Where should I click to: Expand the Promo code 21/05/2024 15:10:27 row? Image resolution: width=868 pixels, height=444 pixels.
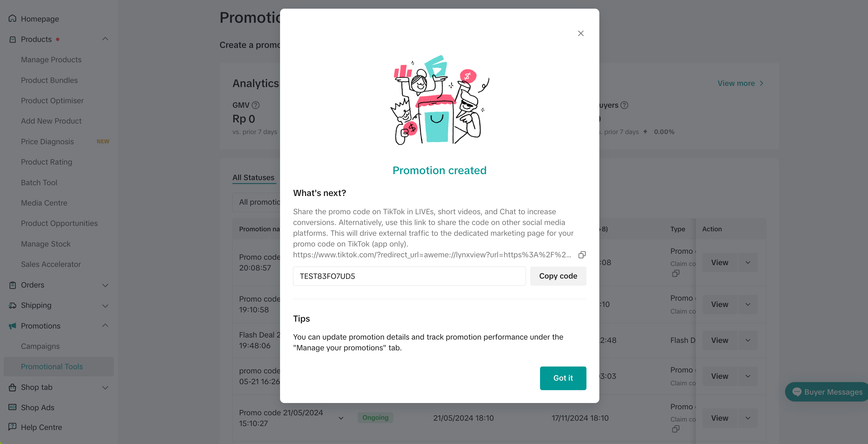pos(341,418)
